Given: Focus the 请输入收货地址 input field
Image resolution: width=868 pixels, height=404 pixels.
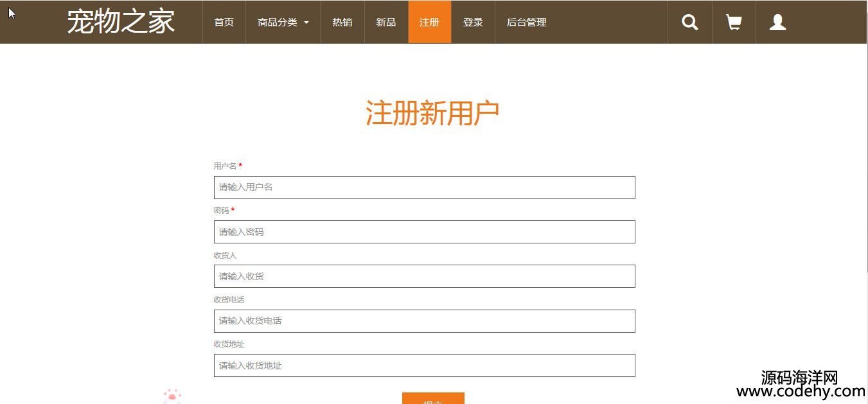Looking at the screenshot, I should coord(424,365).
